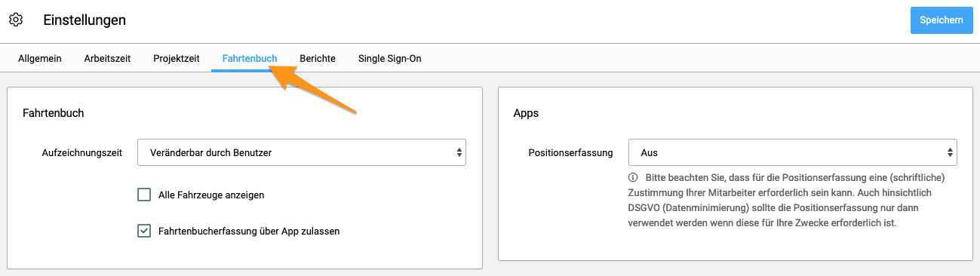
Task: Select the Fahrtenbuch tab
Action: pyautogui.click(x=250, y=58)
